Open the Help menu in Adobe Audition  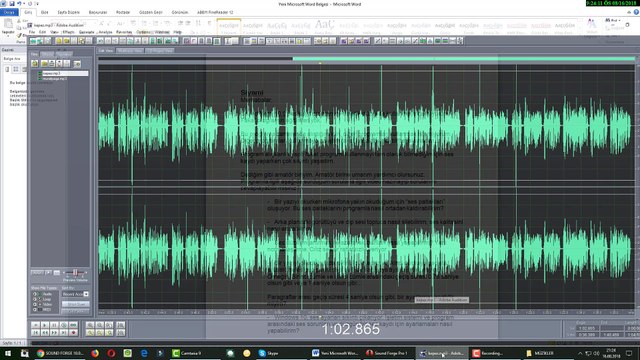tap(177, 32)
